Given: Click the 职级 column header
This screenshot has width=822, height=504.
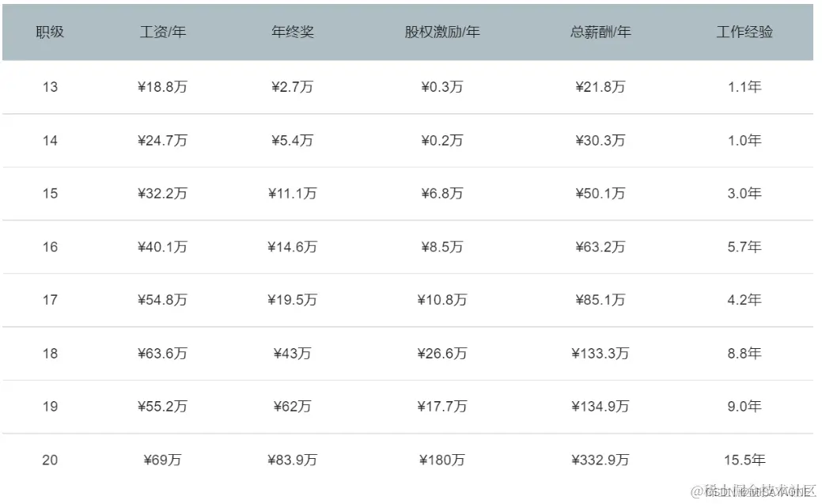Looking at the screenshot, I should click(x=50, y=32).
